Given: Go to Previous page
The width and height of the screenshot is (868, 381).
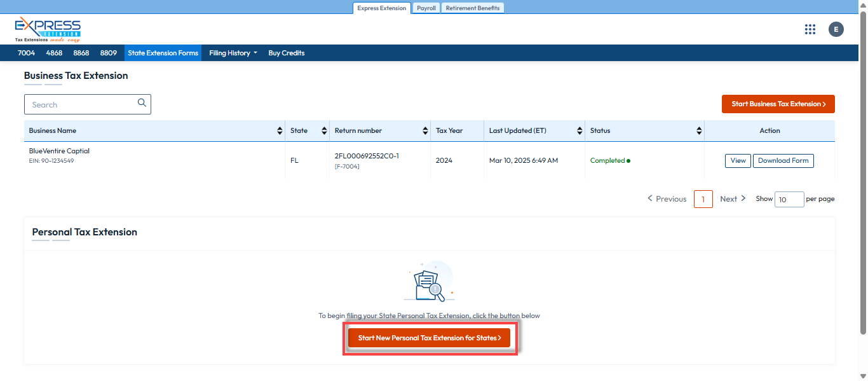Looking at the screenshot, I should (667, 198).
